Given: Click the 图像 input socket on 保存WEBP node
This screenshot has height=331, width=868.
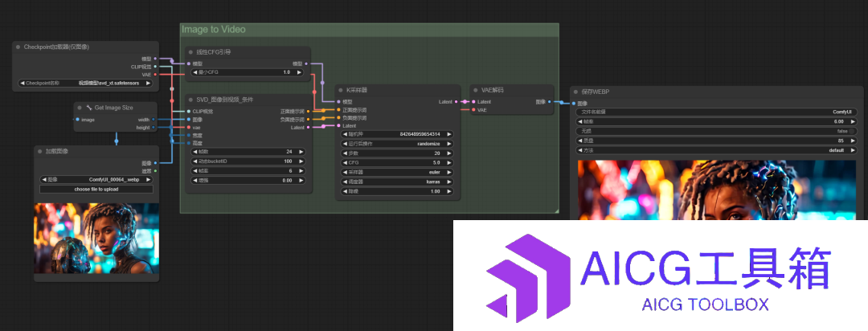Looking at the screenshot, I should 574,103.
